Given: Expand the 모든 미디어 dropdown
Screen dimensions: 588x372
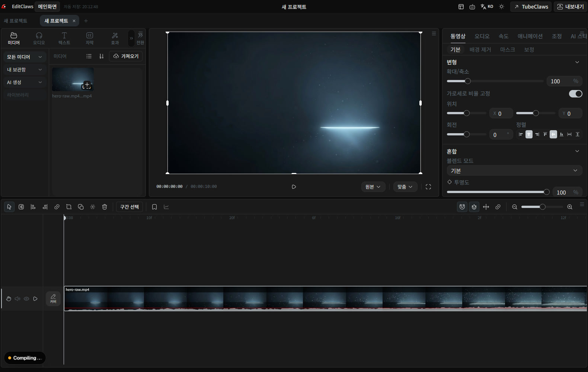Looking at the screenshot, I should 25,57.
